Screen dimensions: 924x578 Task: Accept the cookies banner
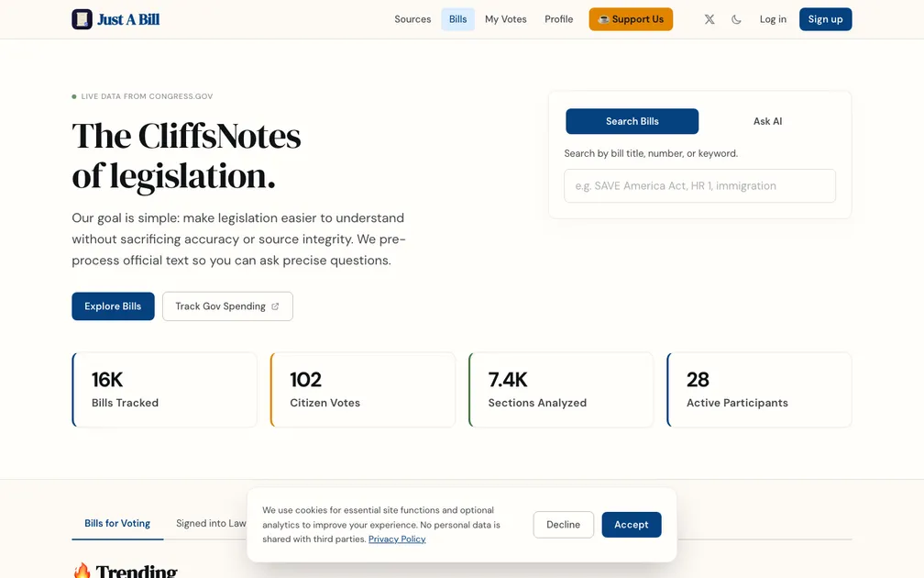631,525
